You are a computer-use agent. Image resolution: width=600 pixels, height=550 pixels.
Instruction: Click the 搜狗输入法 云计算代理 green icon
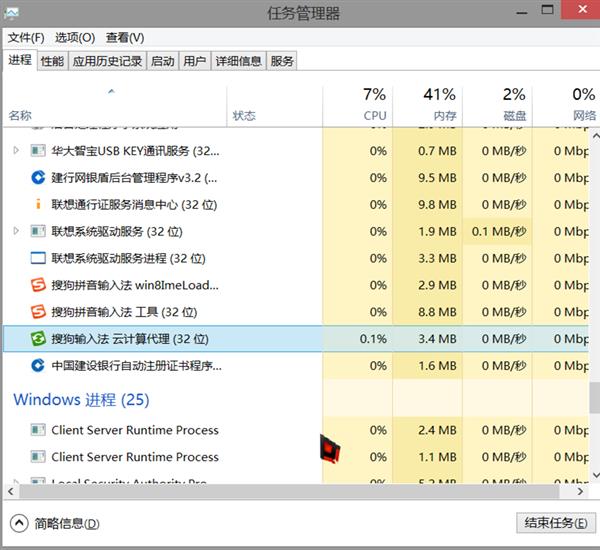(x=38, y=339)
